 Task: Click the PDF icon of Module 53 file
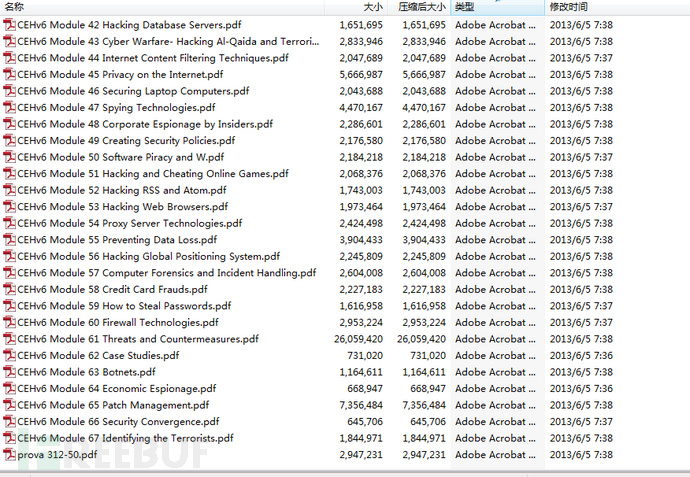[x=9, y=207]
